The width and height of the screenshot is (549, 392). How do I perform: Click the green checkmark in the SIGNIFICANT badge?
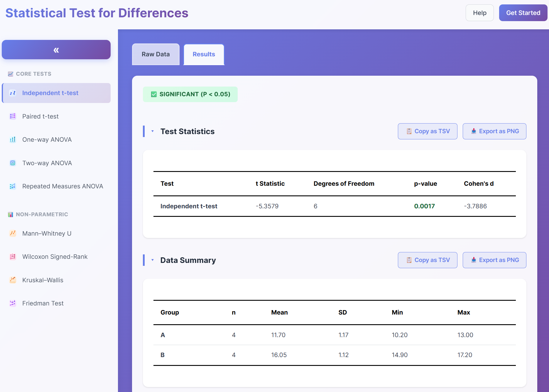click(154, 94)
